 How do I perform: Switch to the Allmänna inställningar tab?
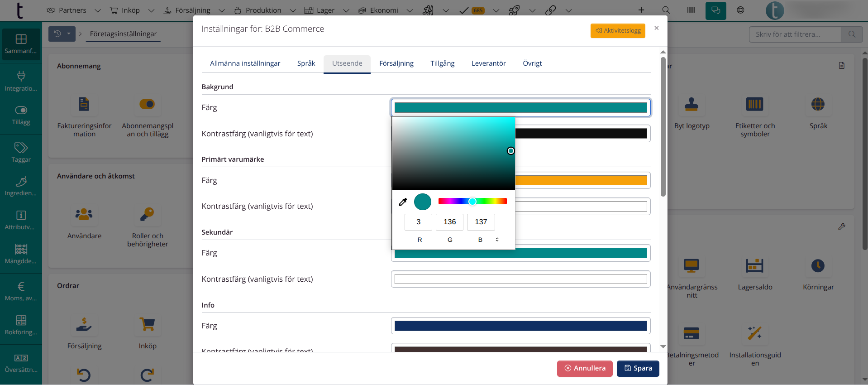(245, 63)
